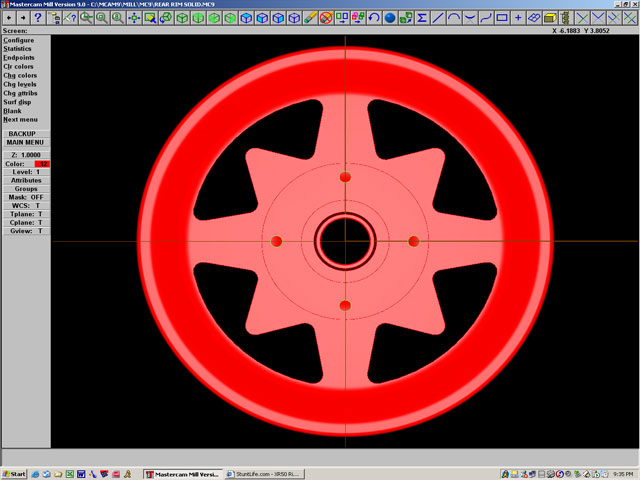Click the red Color swatch number 12
The image size is (640, 480).
(x=43, y=163)
